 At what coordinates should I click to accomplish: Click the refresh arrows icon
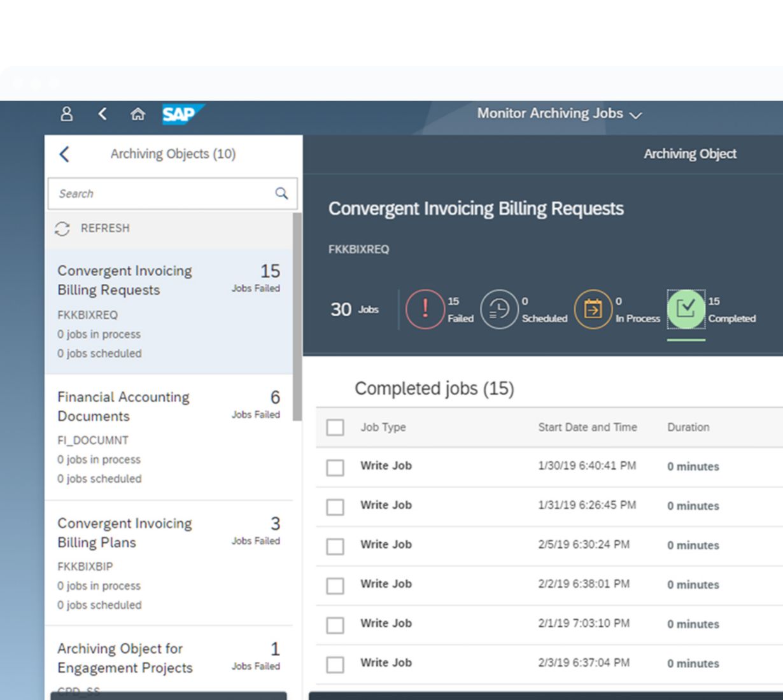(62, 228)
